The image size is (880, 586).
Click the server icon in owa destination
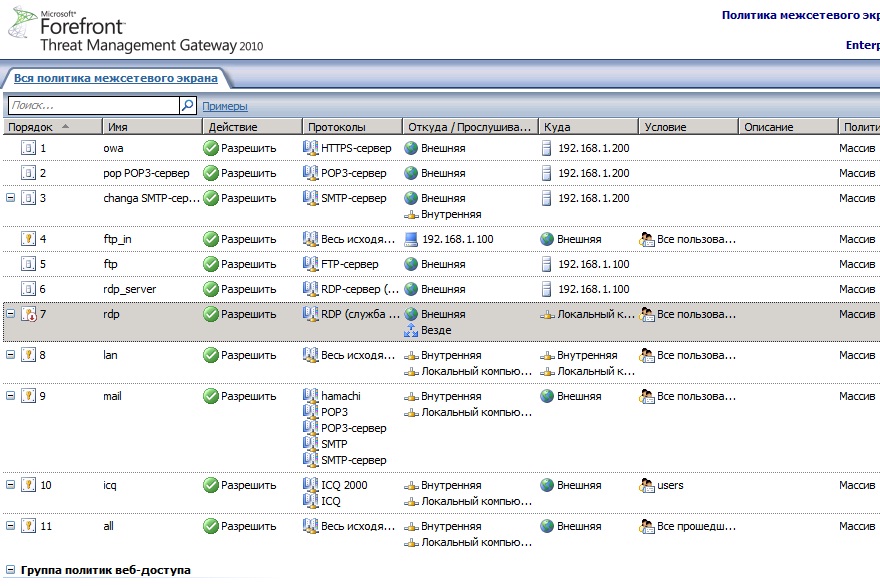coord(547,148)
